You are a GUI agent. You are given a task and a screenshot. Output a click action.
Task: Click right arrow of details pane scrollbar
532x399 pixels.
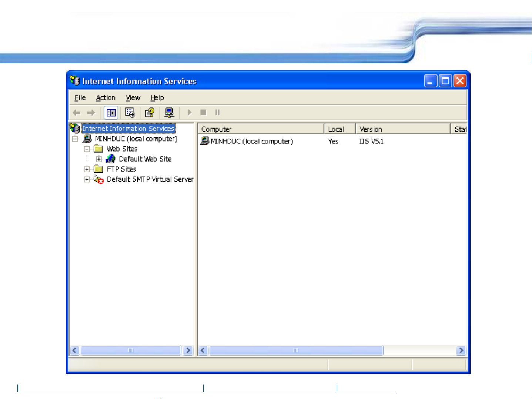(461, 350)
